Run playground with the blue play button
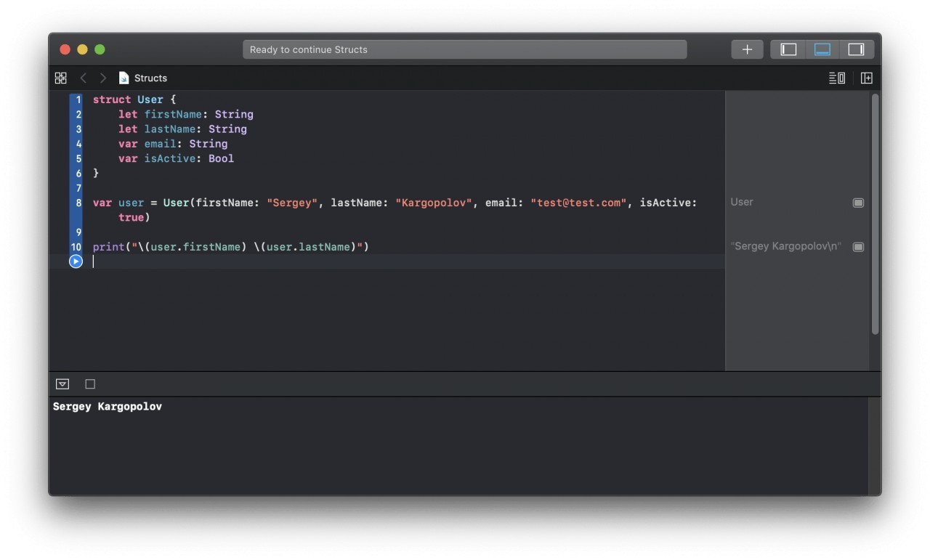 76,261
